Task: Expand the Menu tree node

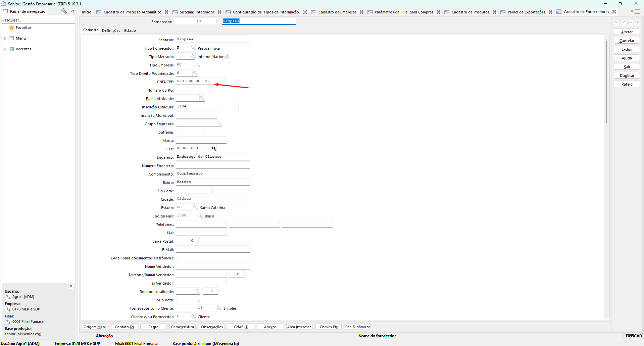Action: pyautogui.click(x=5, y=38)
